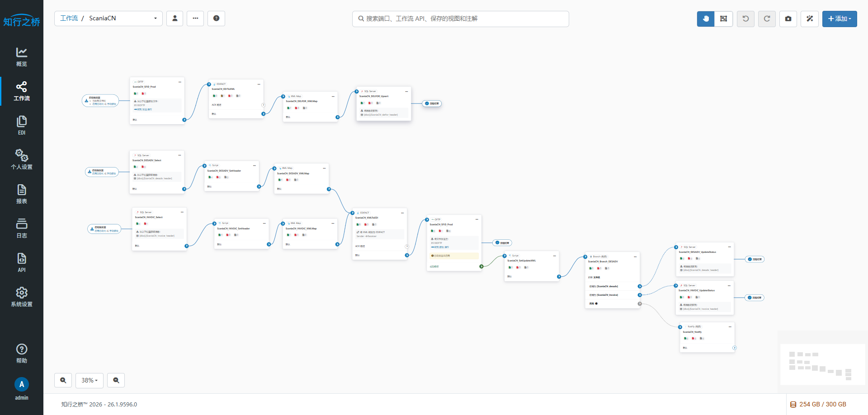
Task: Click green success-path port of lower ScaniaCN_SFID_Prod
Action: [x=481, y=266]
